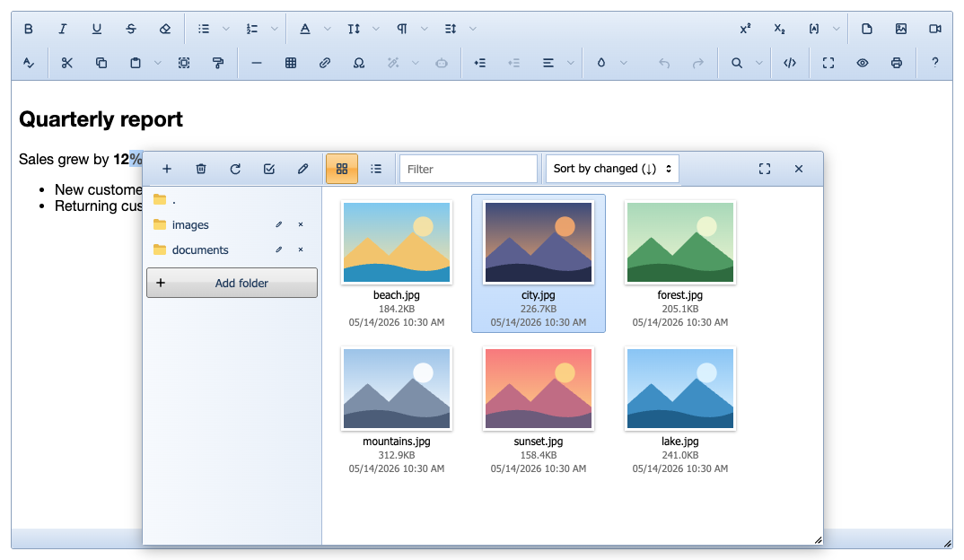Run the spellcheck tool
This screenshot has height=560, width=964.
pyautogui.click(x=29, y=63)
